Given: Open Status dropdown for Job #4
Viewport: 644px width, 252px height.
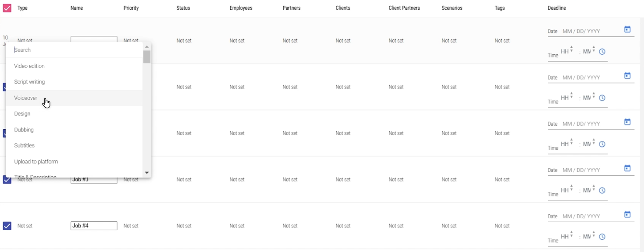Looking at the screenshot, I should coord(184,226).
